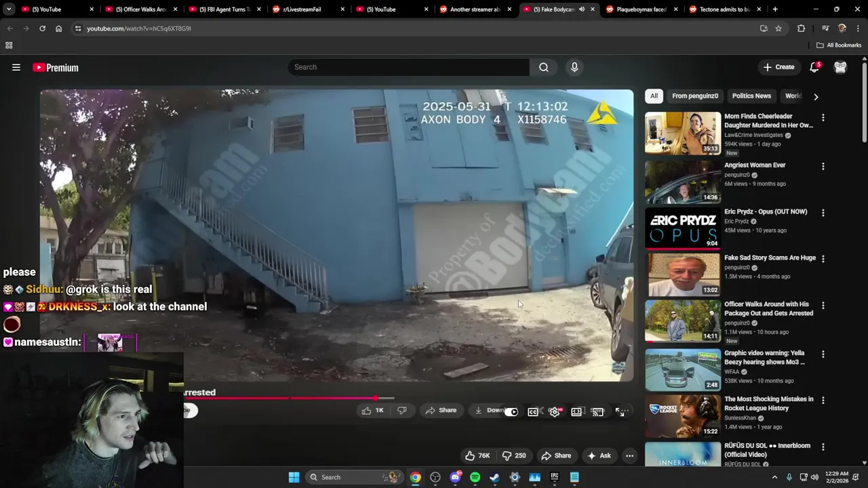
Task: Toggle captions with the CC button
Action: (x=533, y=411)
